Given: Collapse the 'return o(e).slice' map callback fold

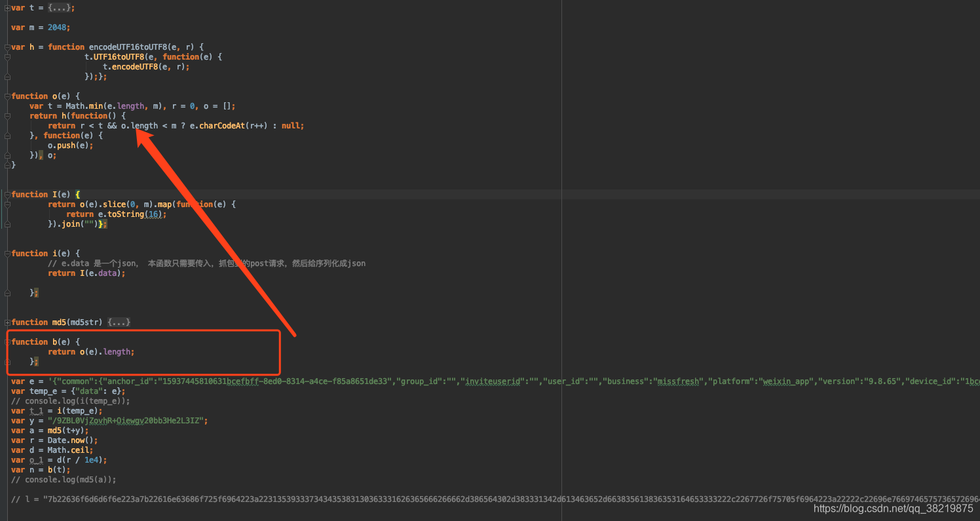Looking at the screenshot, I should pyautogui.click(x=7, y=204).
